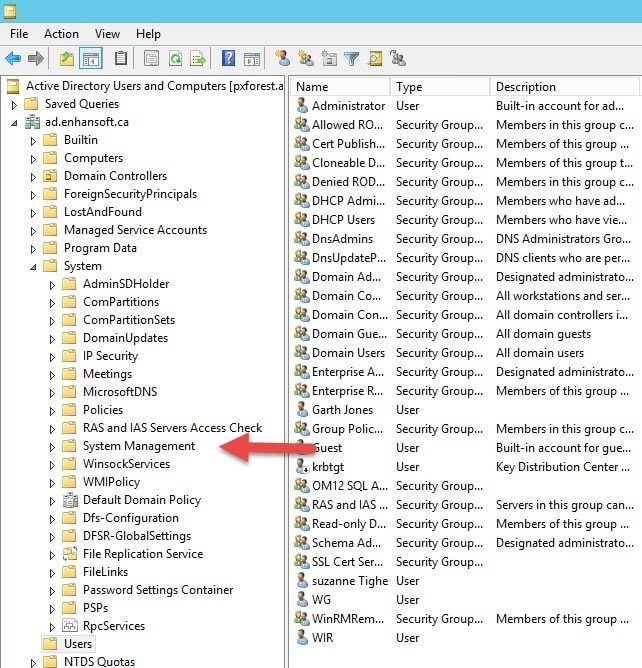
Task: Click the Filter funnel icon
Action: click(351, 59)
